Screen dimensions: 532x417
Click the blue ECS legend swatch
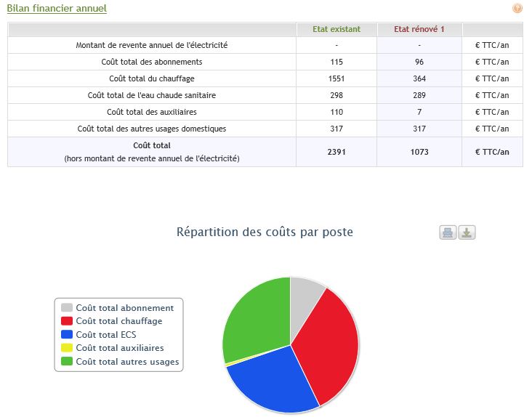click(67, 334)
